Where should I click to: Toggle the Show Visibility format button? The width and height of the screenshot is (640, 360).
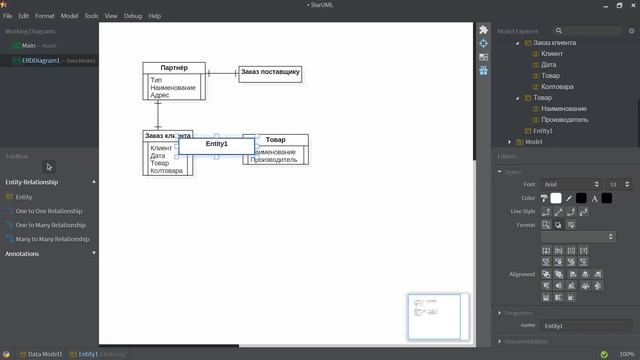pos(546,251)
